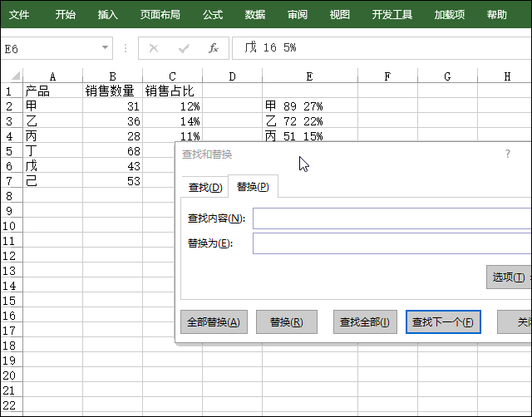532x417 pixels.
Task: Select column A header
Action: (x=52, y=76)
